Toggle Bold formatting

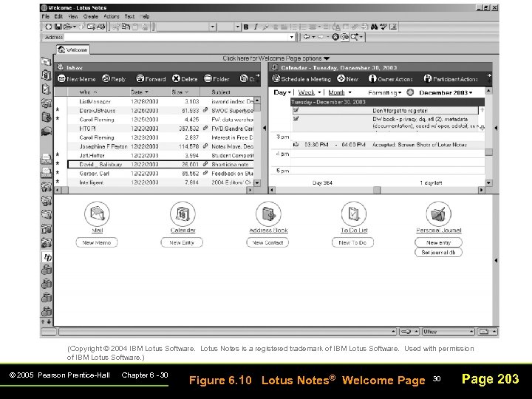click(x=246, y=27)
